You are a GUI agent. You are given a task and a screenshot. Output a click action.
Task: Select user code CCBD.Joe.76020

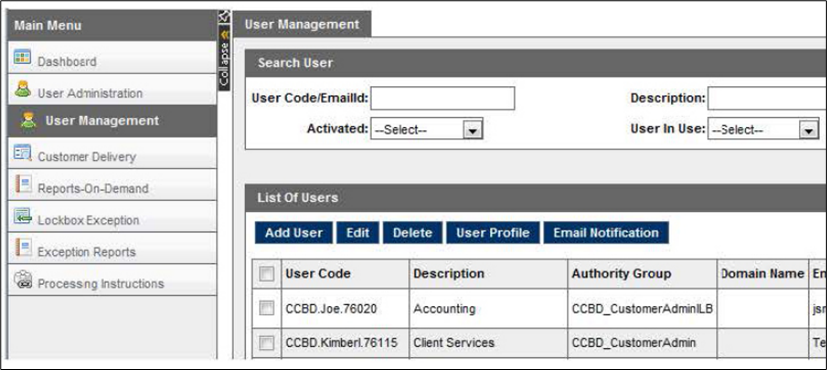pos(331,309)
